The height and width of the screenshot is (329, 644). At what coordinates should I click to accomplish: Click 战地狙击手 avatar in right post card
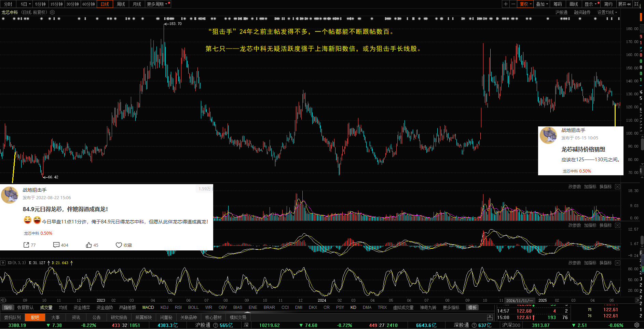[x=548, y=135]
